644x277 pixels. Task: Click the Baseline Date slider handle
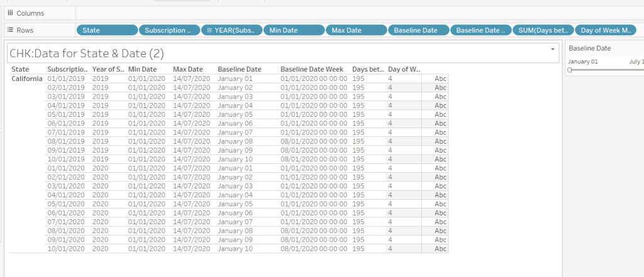pyautogui.click(x=569, y=70)
